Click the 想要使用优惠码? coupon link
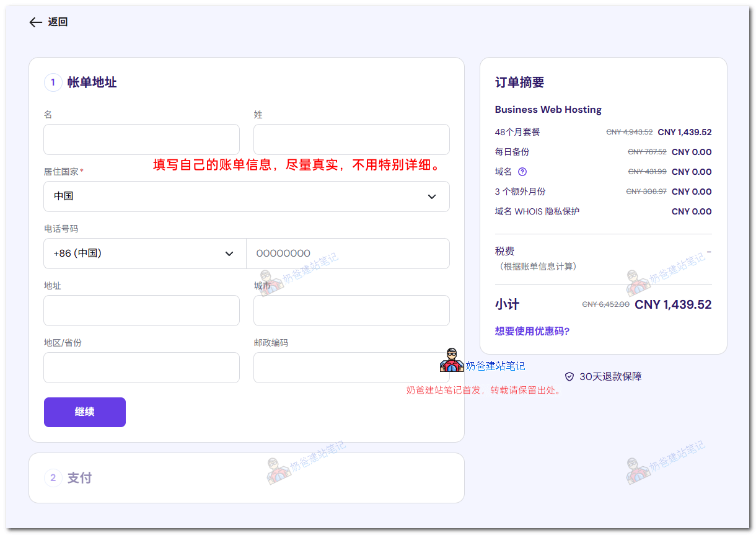 pyautogui.click(x=532, y=331)
